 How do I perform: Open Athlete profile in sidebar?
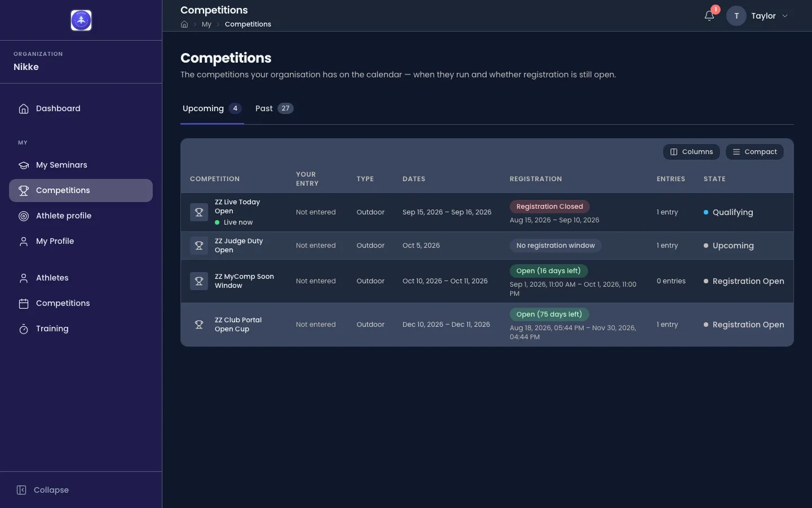click(x=81, y=216)
